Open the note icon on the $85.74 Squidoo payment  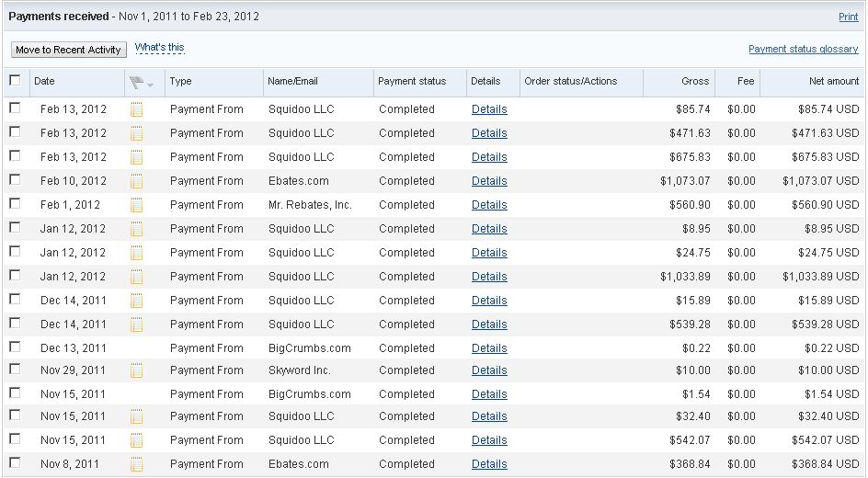[137, 109]
